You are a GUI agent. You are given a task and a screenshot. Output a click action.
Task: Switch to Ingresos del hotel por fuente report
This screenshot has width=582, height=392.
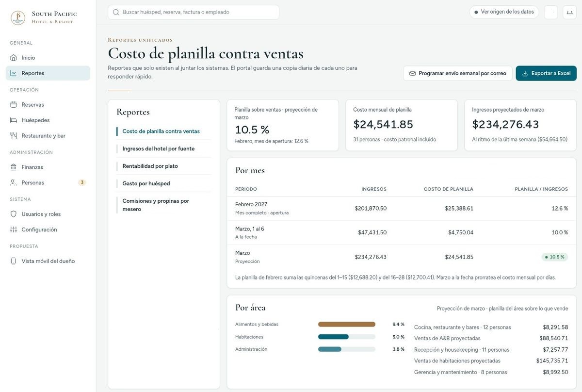[159, 148]
